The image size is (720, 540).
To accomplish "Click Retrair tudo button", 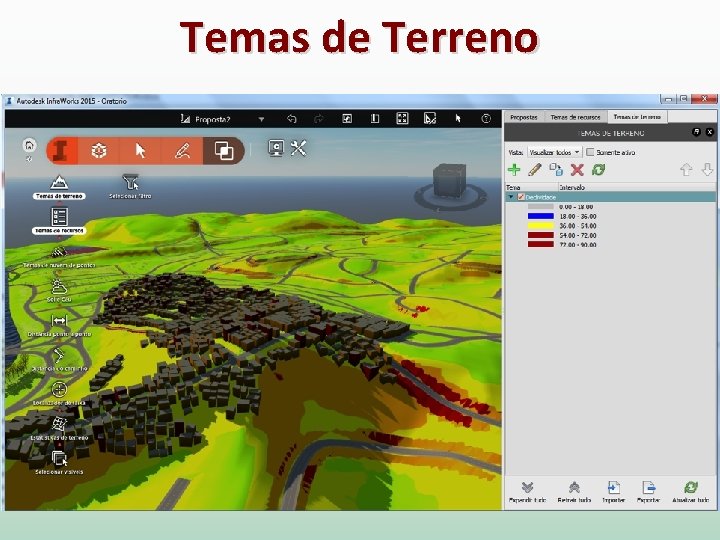I will click(x=574, y=492).
